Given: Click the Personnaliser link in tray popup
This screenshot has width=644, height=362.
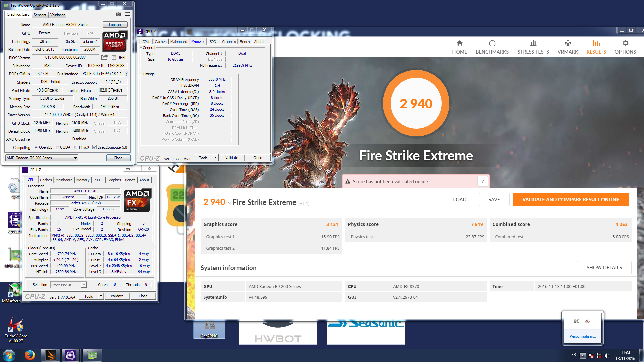Looking at the screenshot, I should (583, 336).
